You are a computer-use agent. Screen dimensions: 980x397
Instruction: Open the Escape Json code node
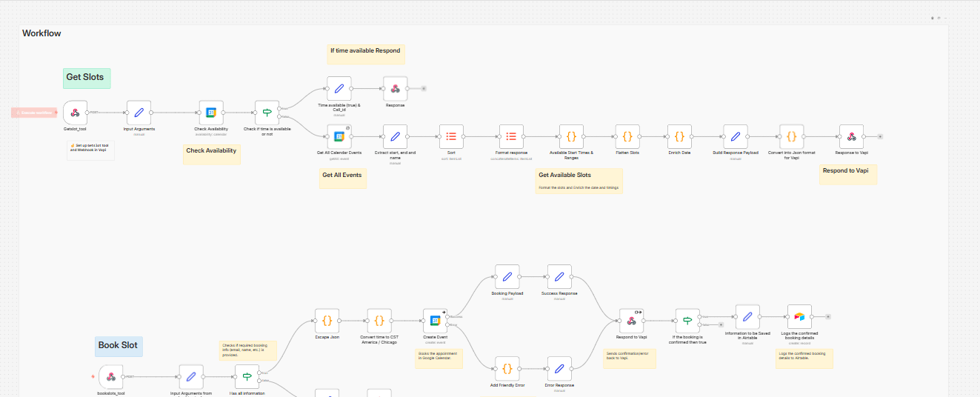[x=327, y=321]
